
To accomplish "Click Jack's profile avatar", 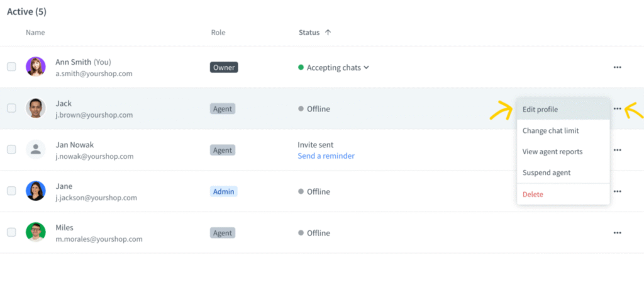I will 36,108.
